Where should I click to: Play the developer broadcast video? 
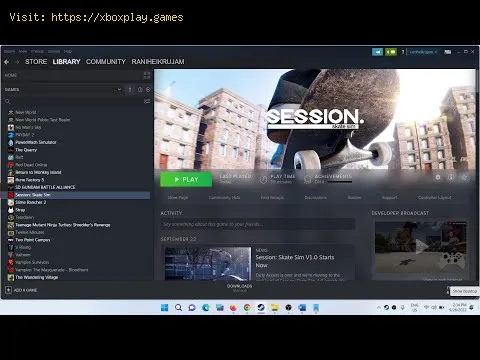point(421,247)
